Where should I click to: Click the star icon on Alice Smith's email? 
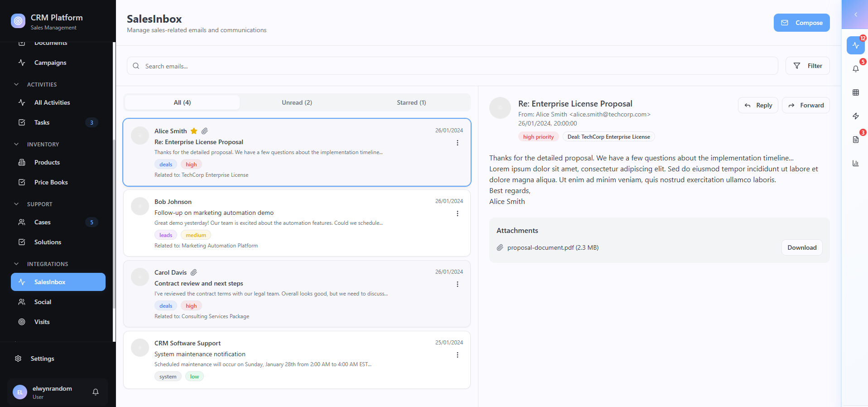tap(194, 131)
